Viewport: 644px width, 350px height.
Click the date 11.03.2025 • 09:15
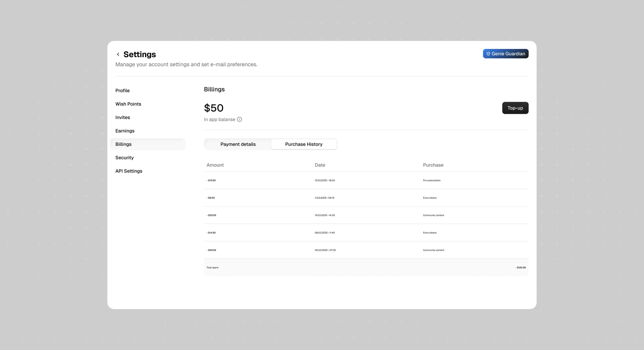(325, 198)
